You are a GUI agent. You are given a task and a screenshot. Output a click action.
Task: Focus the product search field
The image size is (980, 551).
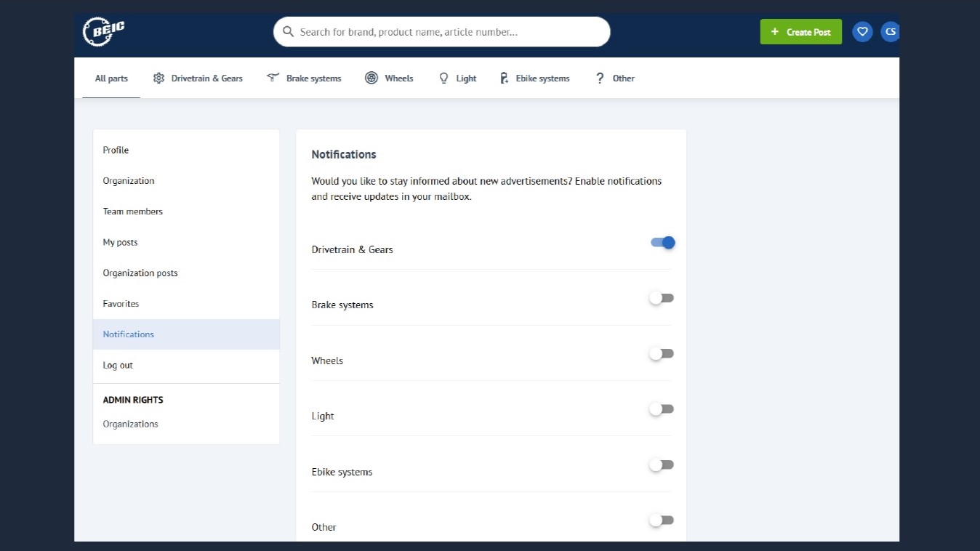(x=451, y=32)
